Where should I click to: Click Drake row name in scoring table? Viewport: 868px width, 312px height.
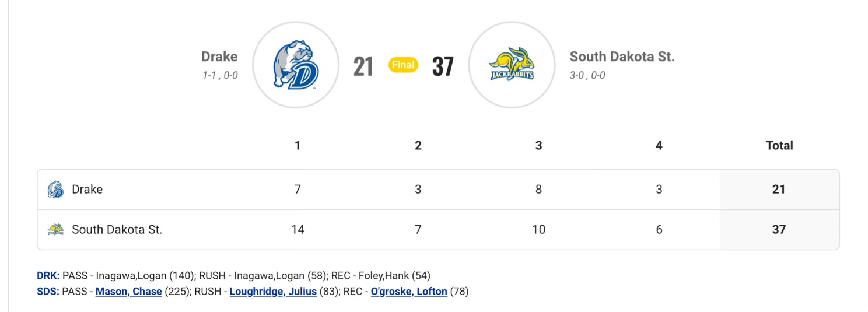(87, 190)
